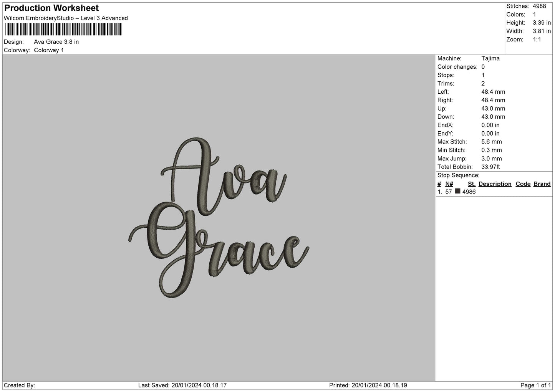Click stitch count 4986 in stop sequence
555x392 pixels.
pyautogui.click(x=469, y=192)
